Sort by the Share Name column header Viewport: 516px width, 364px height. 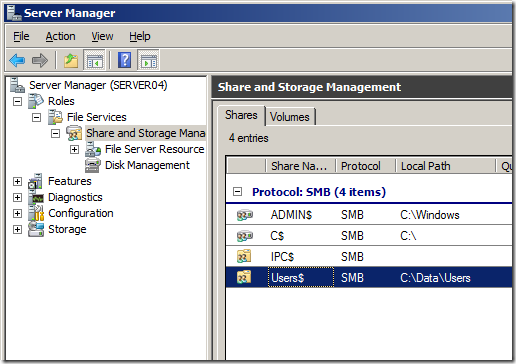coord(300,166)
